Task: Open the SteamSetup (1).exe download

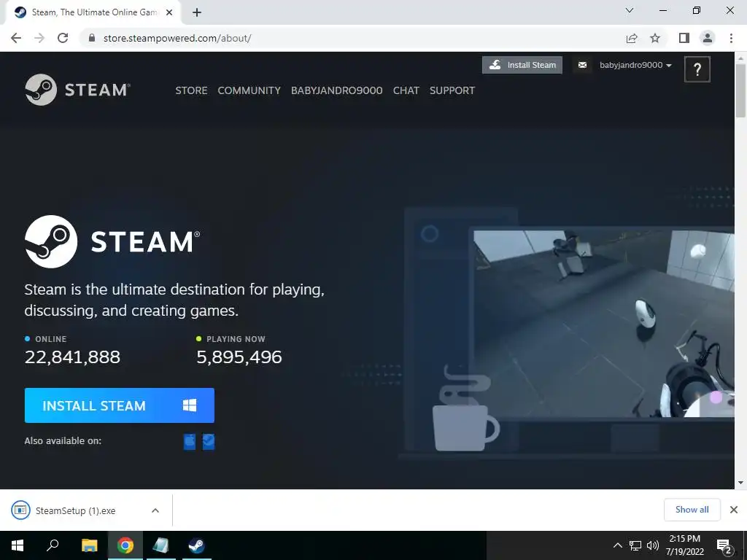Action: (75, 510)
